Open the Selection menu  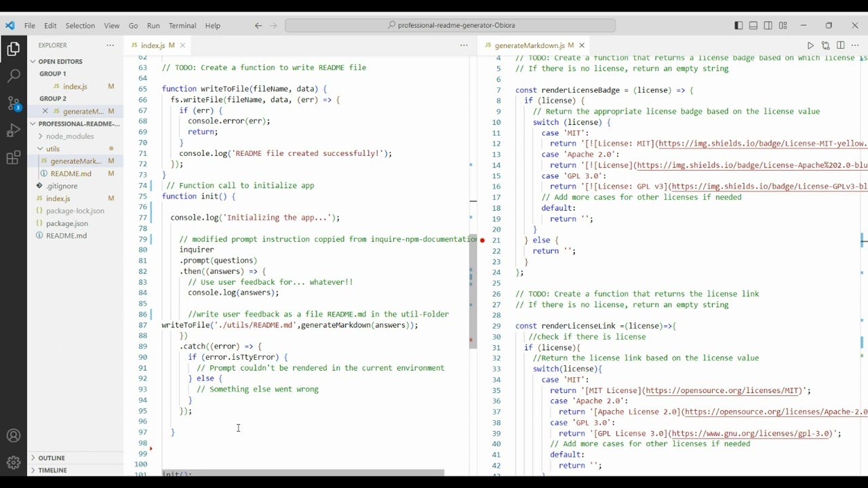coord(80,26)
